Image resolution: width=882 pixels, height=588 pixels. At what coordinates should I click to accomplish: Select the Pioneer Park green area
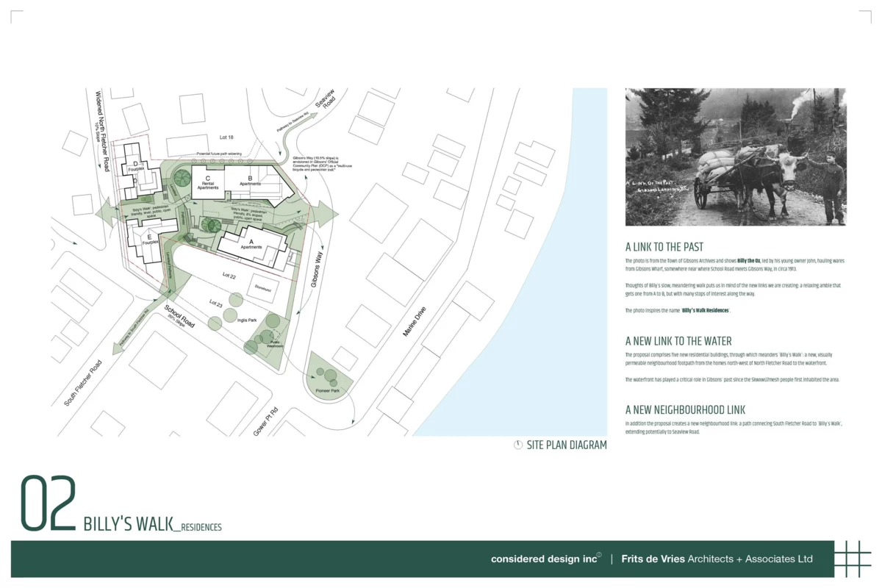pos(329,376)
